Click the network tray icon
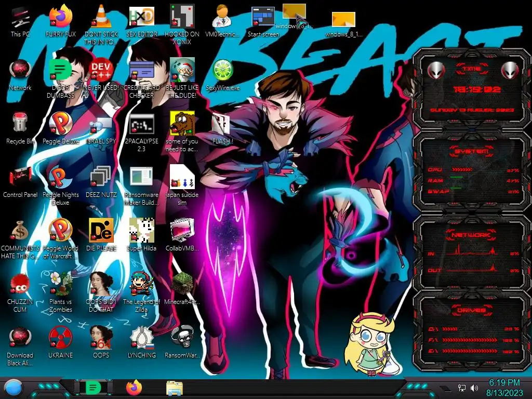This screenshot has height=399, width=532. pyautogui.click(x=461, y=388)
